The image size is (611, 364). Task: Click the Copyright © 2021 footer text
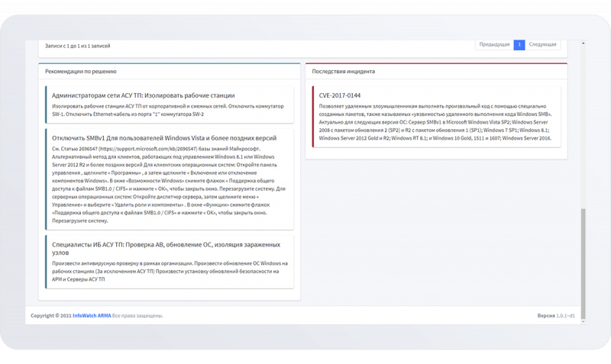pos(50,315)
